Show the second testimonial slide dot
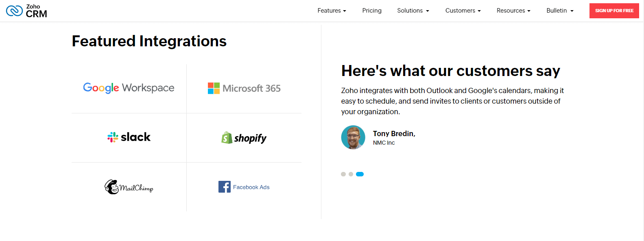 [351, 174]
